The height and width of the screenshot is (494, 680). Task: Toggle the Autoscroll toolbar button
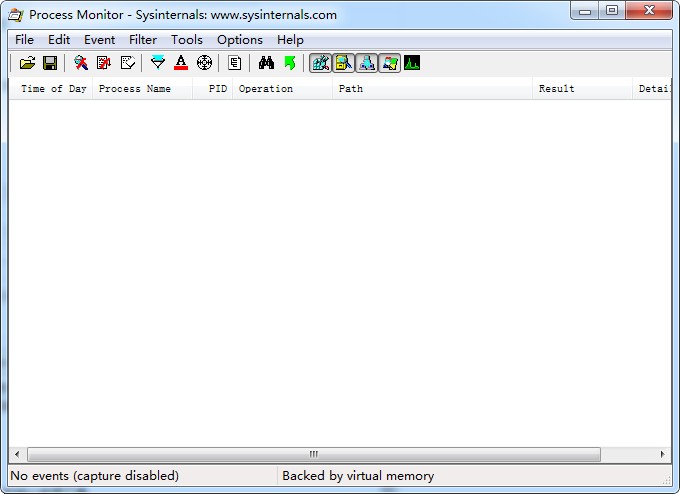(104, 63)
